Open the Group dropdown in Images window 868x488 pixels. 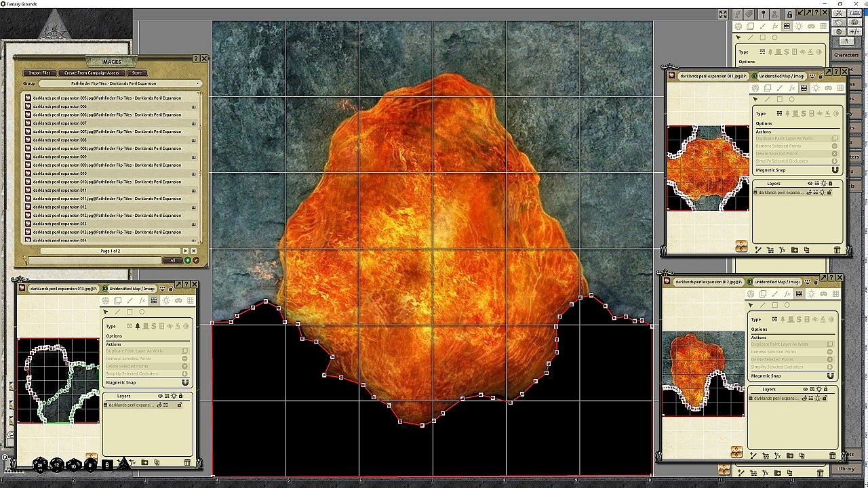click(x=120, y=83)
